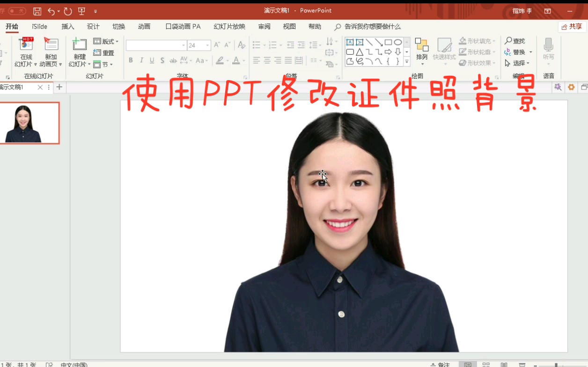Open the iSlide ribbon tab

(39, 27)
